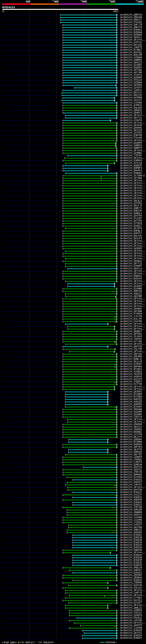This screenshot has width=146, height=644.
Task: Click the UniRef100_B4L533 label
Action: (131, 236)
